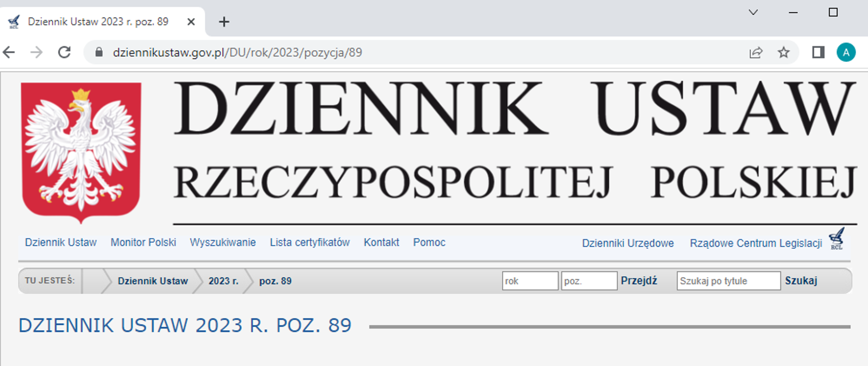Open the tab search chevron

(x=753, y=12)
